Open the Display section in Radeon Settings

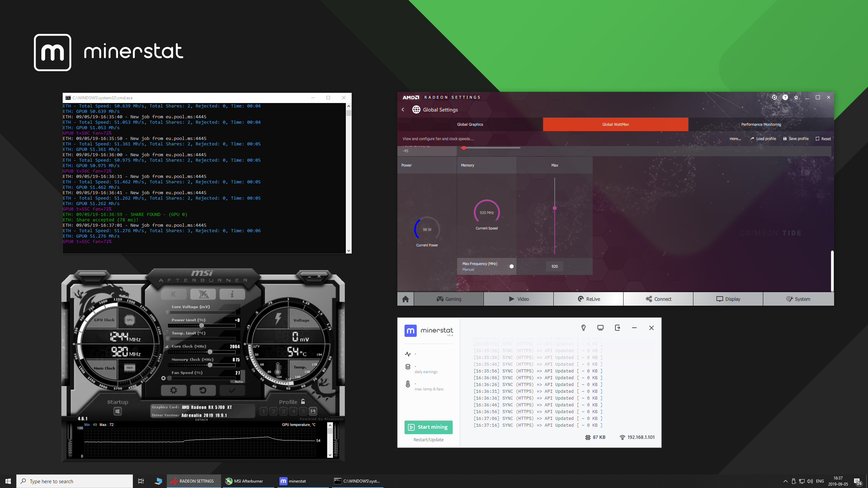(728, 299)
